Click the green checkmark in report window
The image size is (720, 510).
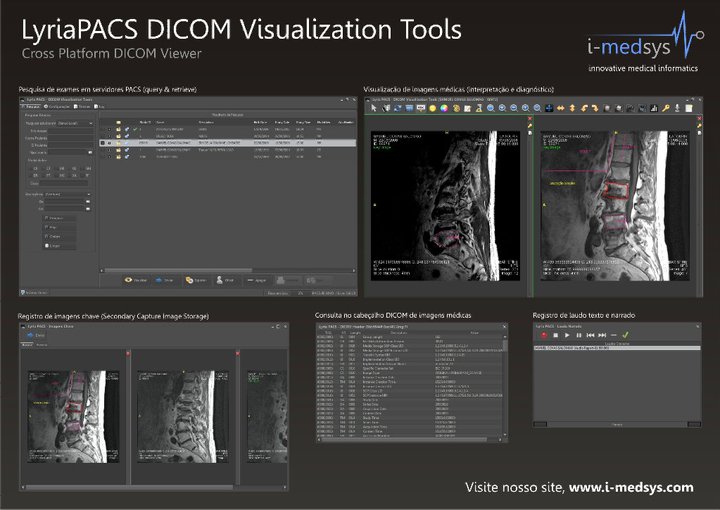tap(626, 335)
